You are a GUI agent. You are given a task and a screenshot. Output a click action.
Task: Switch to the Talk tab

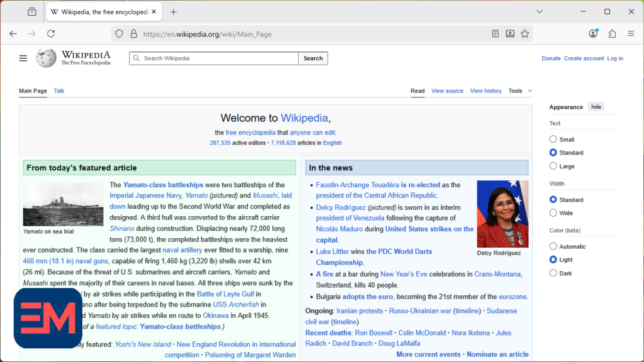coord(58,90)
